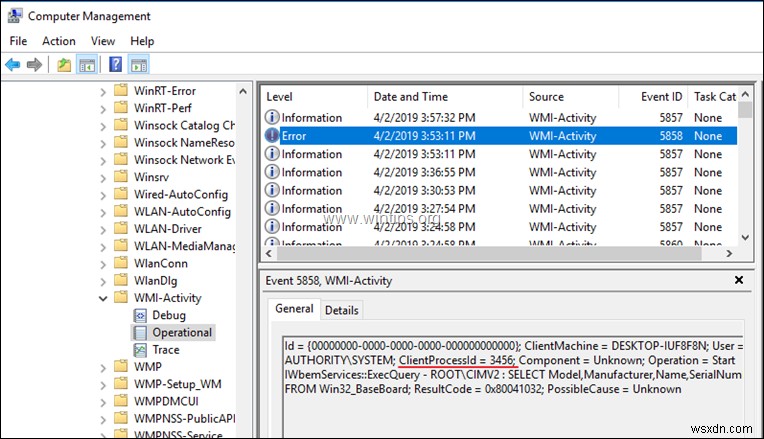This screenshot has height=439, width=764.
Task: Expand the WLAN-Driver tree node
Action: click(103, 229)
